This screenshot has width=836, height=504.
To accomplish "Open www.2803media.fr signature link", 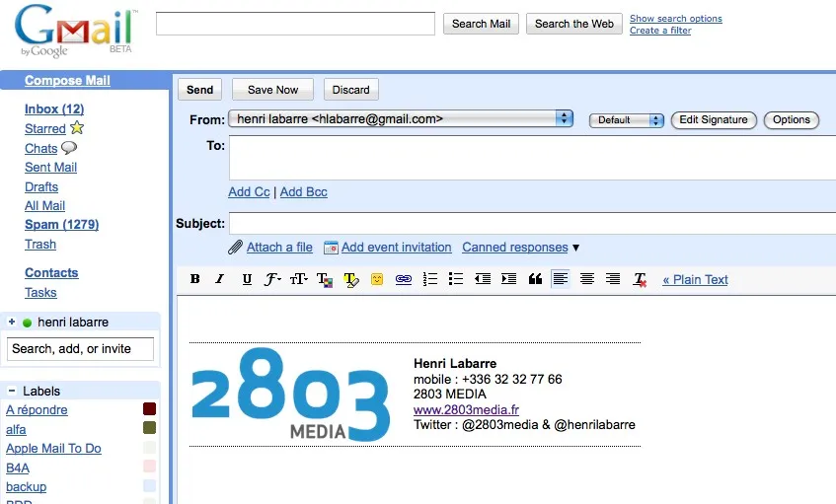I will click(x=466, y=409).
